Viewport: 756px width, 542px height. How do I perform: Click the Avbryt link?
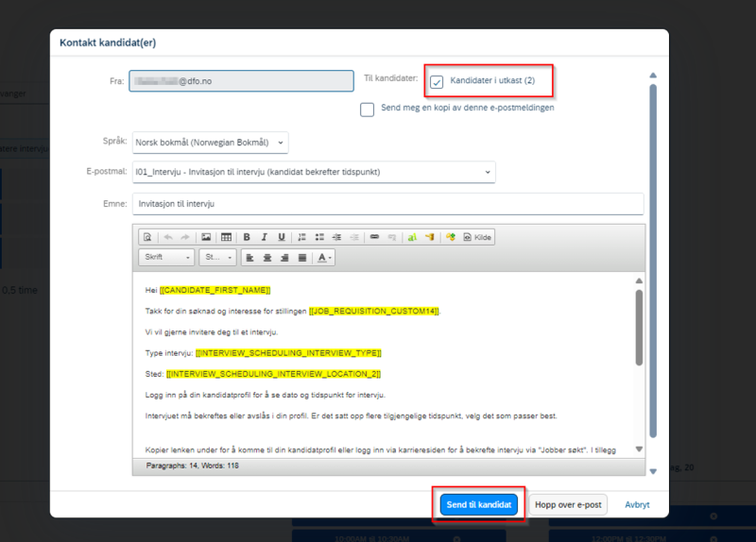(x=637, y=504)
